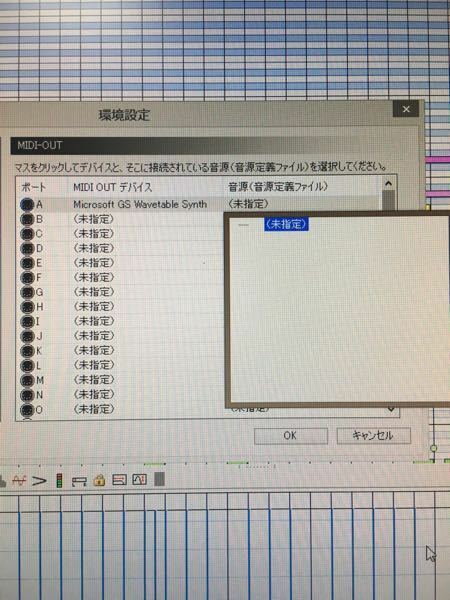Screen dimensions: 450x600
Task: Click the list panel toolbar icon
Action: (119, 480)
